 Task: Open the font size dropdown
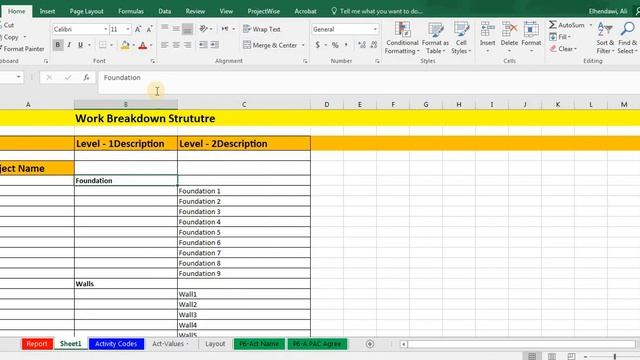128,29
